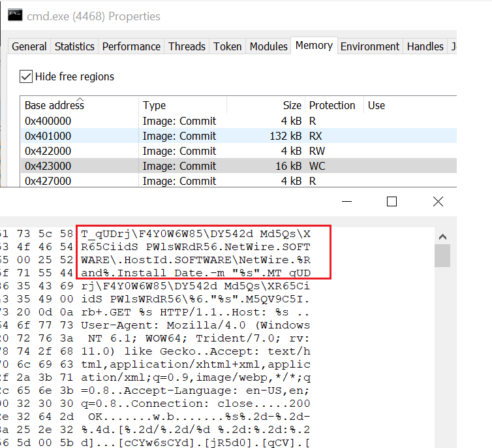Click the rb+.GET %s HTTP/1.1 line

pos(196,312)
